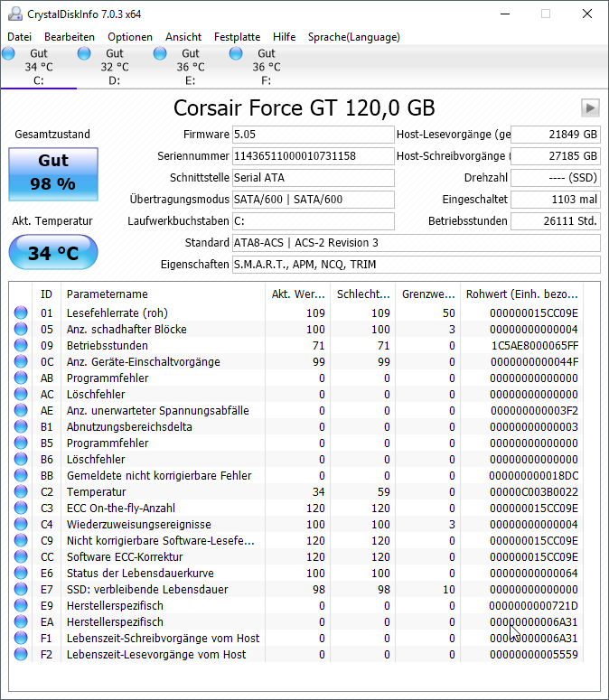609x700 pixels.
Task: Open the Sprache(Language) menu
Action: 353,37
